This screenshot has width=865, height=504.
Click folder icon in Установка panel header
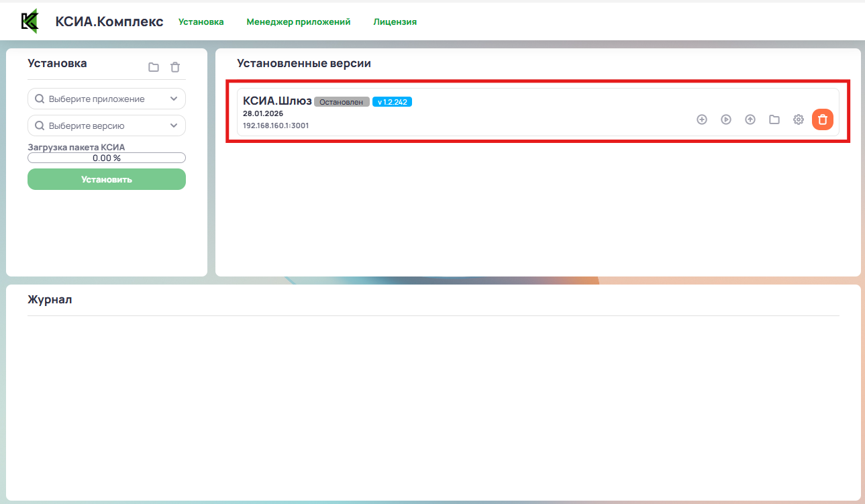(x=154, y=67)
